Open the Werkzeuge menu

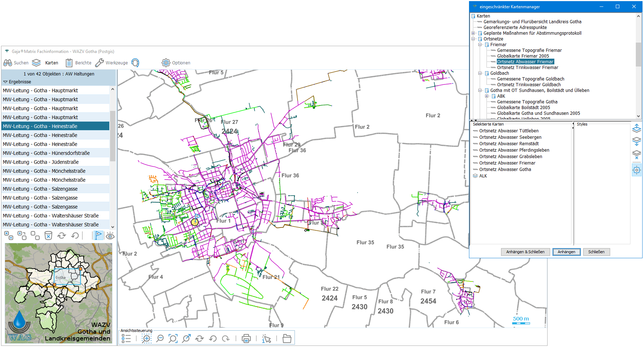pyautogui.click(x=111, y=63)
